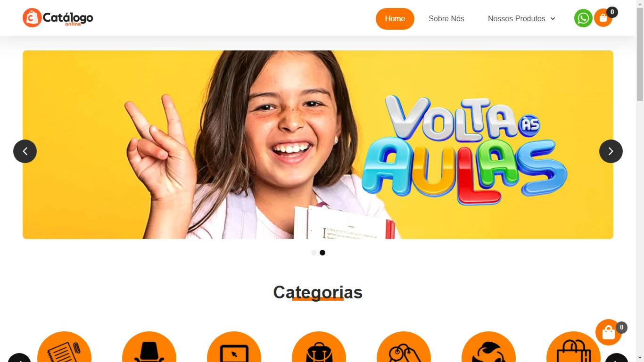Select the computer screen category icon

[x=234, y=346]
